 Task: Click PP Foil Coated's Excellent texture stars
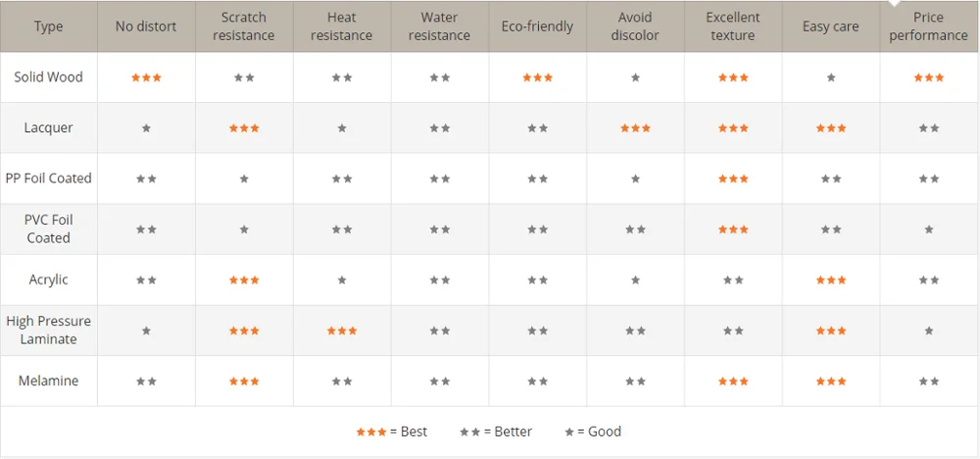pyautogui.click(x=733, y=178)
